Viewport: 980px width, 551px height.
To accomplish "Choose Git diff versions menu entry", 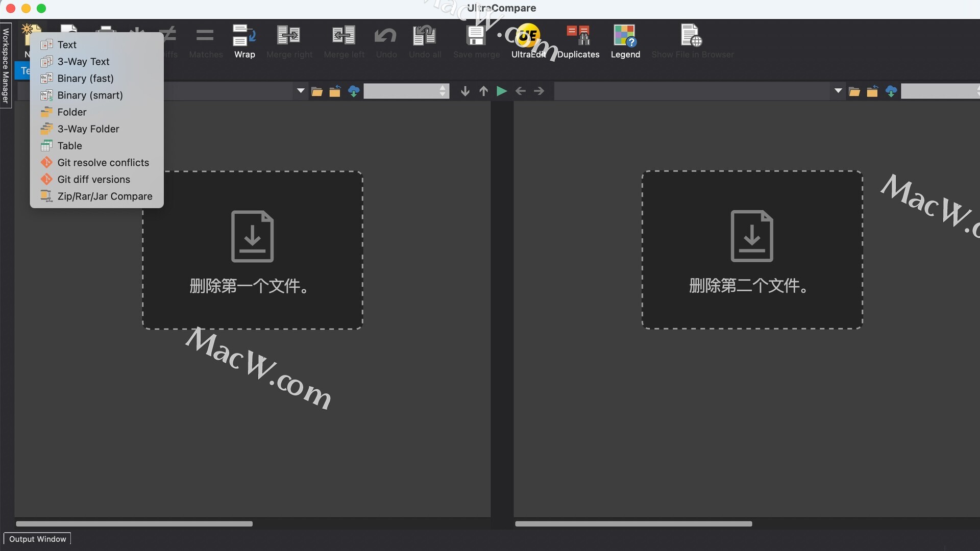I will pos(97,179).
